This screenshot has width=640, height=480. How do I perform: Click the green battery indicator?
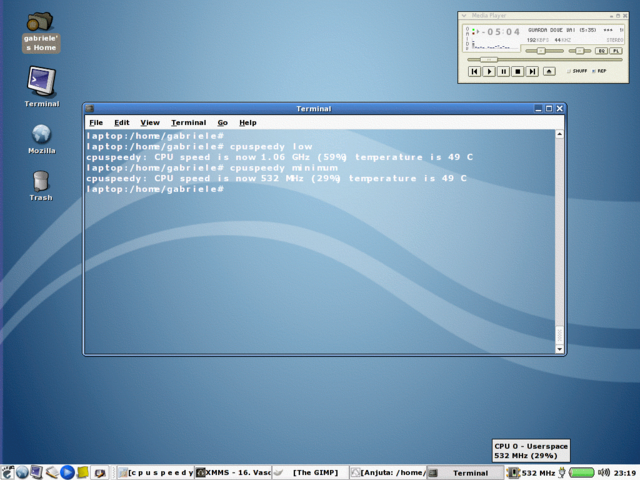(x=581, y=473)
